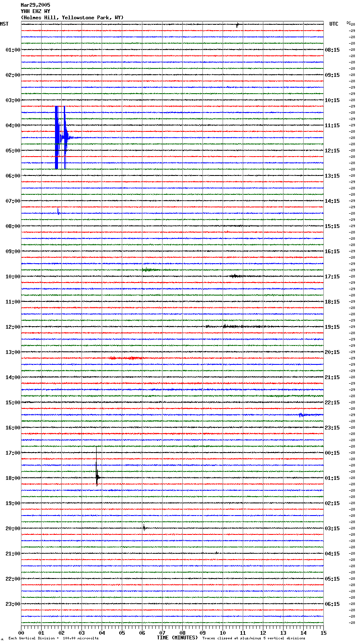Click the "03:00" MST hour label

coord(13,100)
